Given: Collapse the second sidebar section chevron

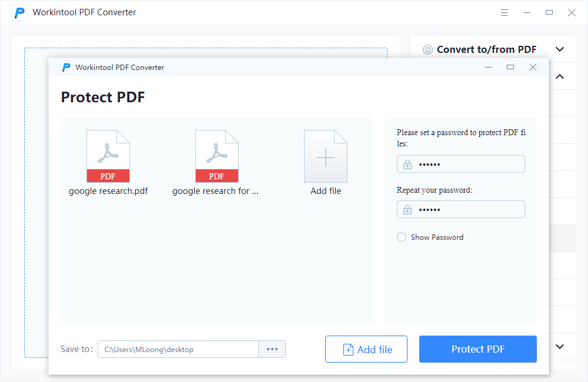Looking at the screenshot, I should (x=560, y=76).
